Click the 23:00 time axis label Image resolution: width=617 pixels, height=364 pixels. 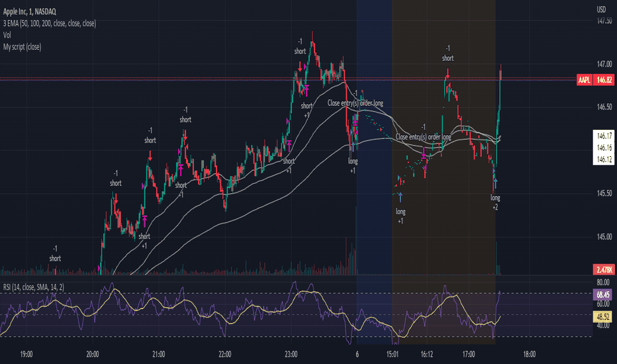pos(291,354)
